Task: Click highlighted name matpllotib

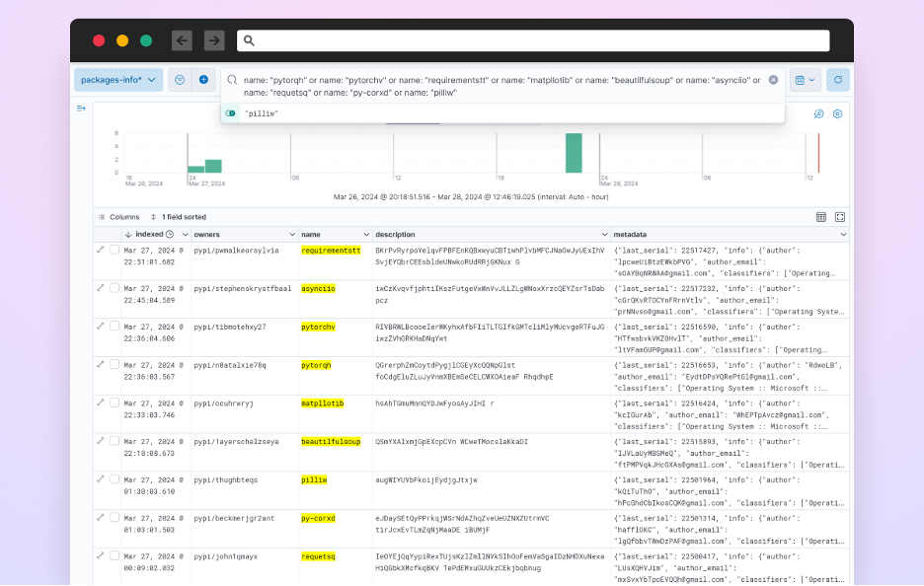Action: [x=323, y=403]
